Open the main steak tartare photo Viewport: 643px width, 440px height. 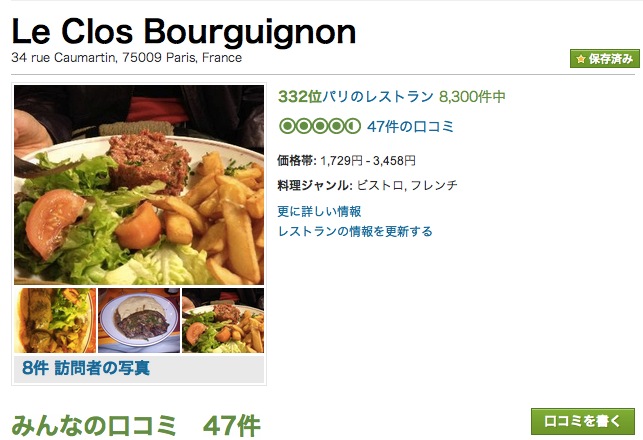pos(139,185)
